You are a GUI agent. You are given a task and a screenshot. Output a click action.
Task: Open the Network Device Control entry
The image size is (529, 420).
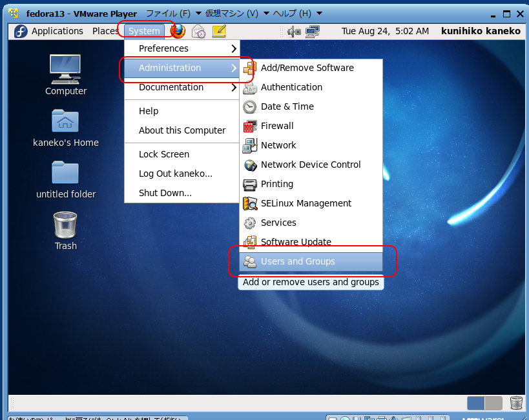(311, 165)
